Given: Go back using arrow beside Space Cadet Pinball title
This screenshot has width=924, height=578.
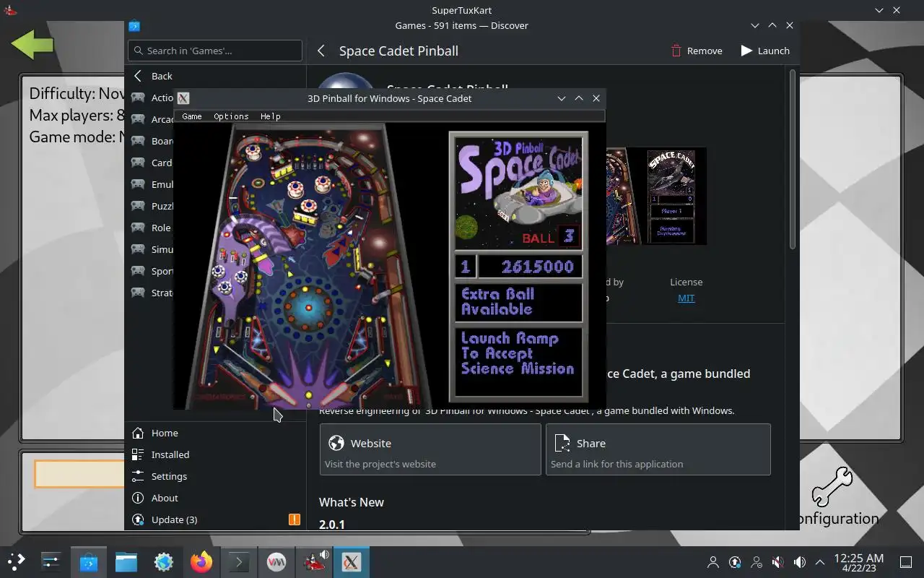Looking at the screenshot, I should (321, 51).
